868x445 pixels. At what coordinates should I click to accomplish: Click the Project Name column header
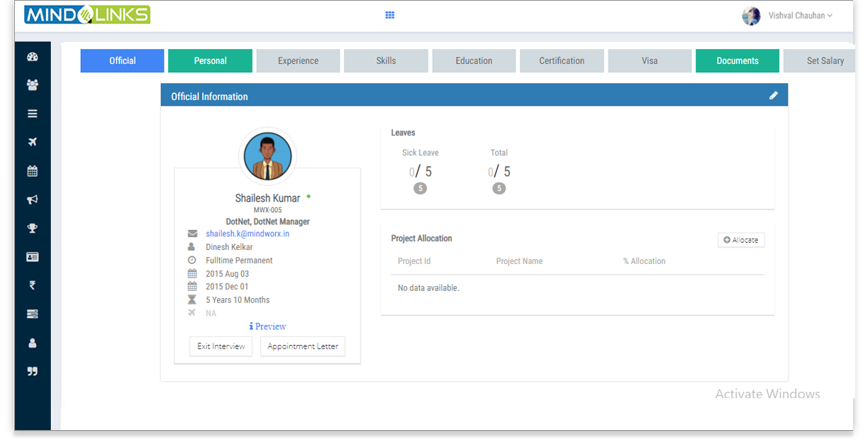[x=519, y=261]
